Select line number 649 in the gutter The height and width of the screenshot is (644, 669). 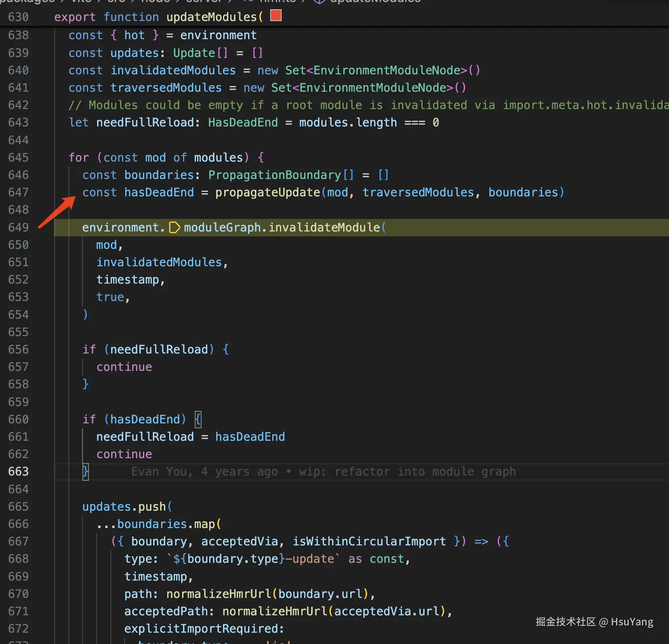coord(19,227)
